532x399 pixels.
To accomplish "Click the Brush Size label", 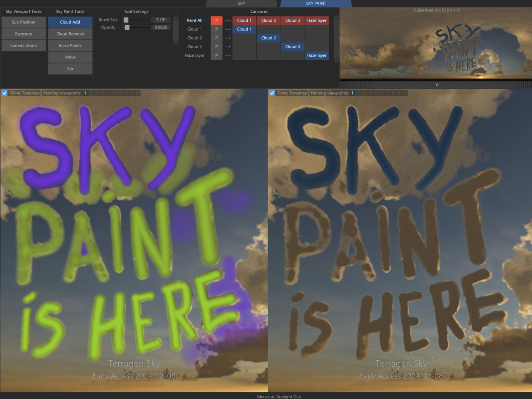I will point(108,20).
